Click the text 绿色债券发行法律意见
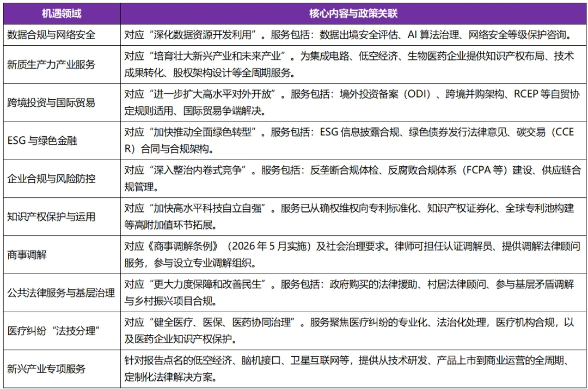Viewport: 588px width, 389px height. pos(457,132)
